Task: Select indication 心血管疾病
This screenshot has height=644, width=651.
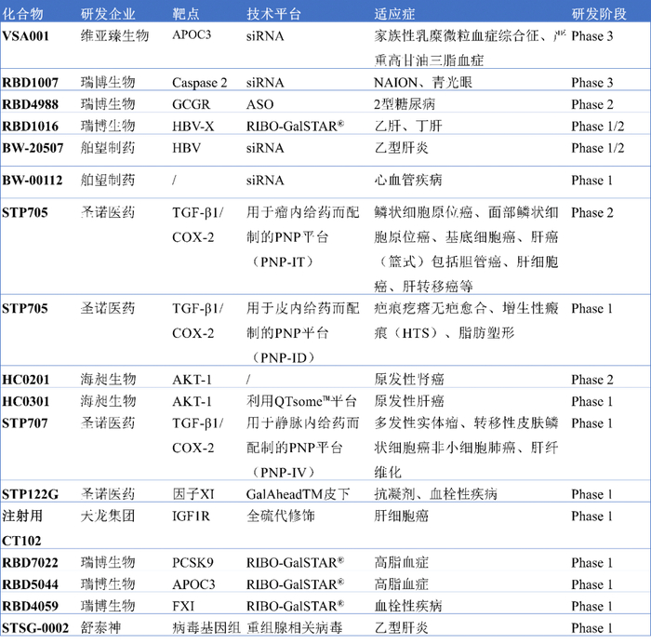Action: [x=408, y=180]
